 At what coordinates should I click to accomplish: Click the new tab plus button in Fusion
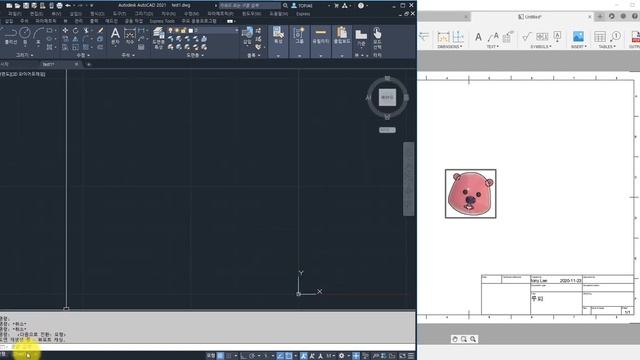[x=600, y=16]
